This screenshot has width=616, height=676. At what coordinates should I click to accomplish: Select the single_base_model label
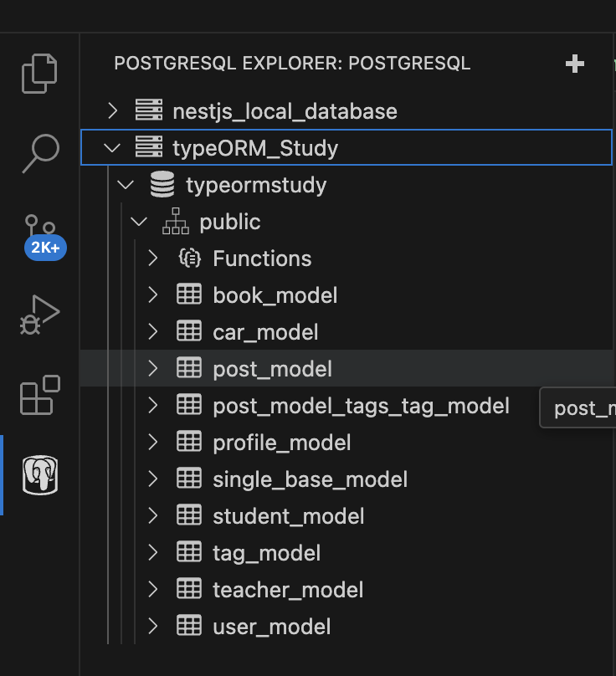[311, 480]
